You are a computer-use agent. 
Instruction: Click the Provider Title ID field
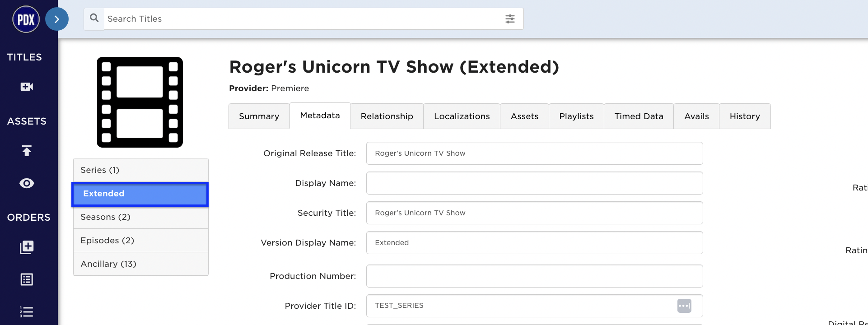click(x=535, y=306)
